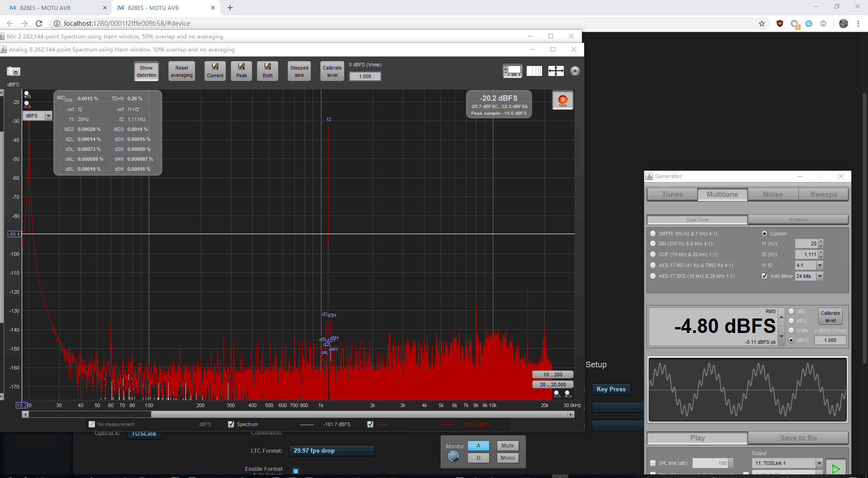Raise the generator RMS level with the up arrow
Viewport: 868px width, 478px height.
coord(781,317)
